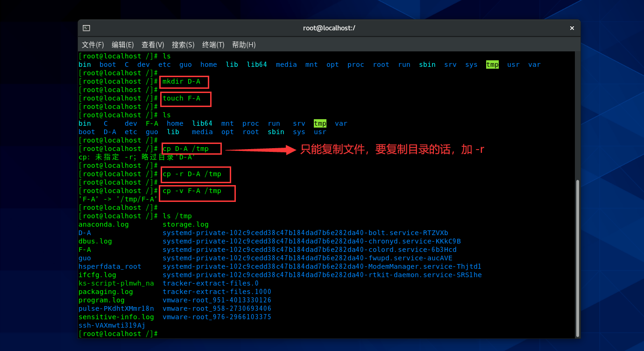Click the highlighted tmp in the second ls output

[320, 124]
